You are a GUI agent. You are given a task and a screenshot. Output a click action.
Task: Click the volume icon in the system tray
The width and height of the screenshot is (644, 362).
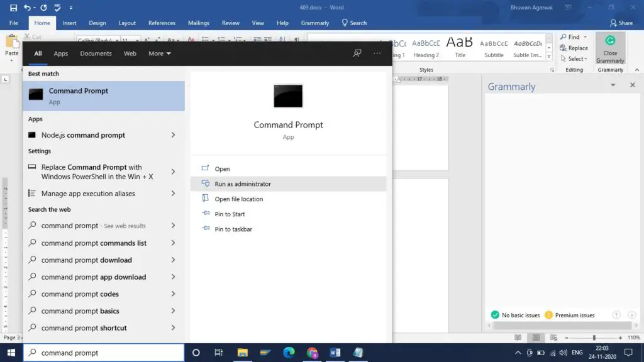[563, 353]
